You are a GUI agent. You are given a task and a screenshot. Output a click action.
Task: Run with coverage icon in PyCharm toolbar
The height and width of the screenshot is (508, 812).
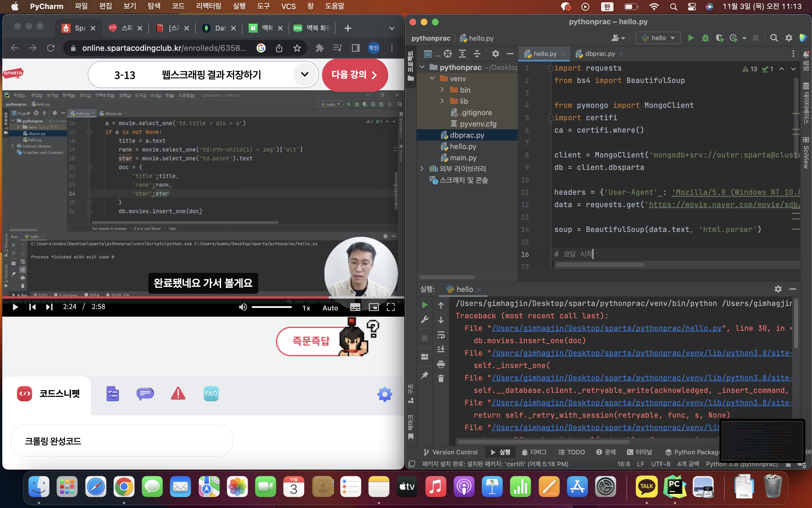[720, 38]
